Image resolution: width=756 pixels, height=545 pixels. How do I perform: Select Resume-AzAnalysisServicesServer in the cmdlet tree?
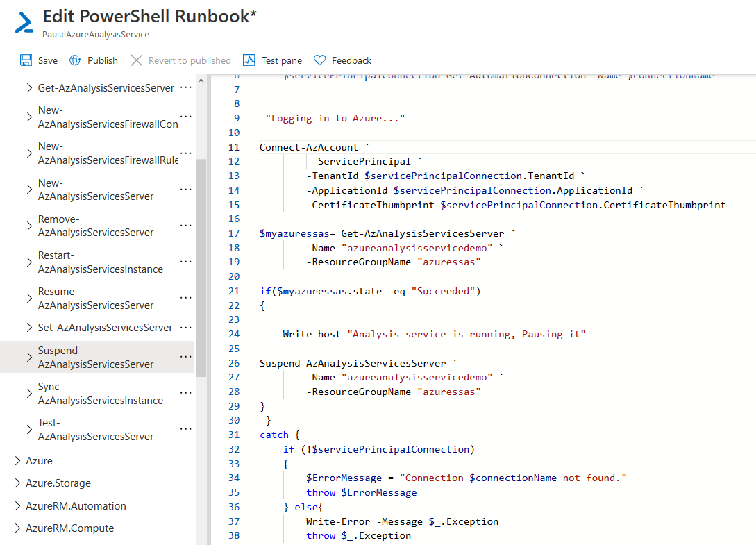(x=96, y=299)
